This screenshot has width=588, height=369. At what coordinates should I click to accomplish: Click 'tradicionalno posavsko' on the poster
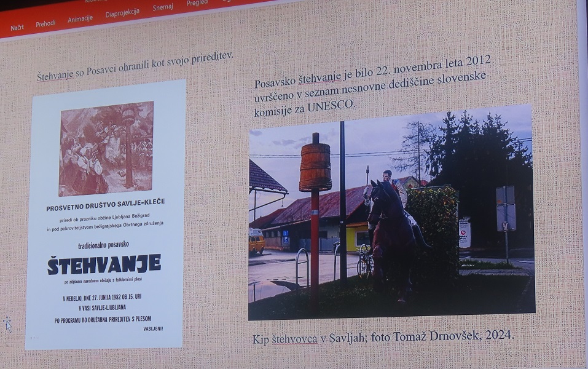click(103, 245)
